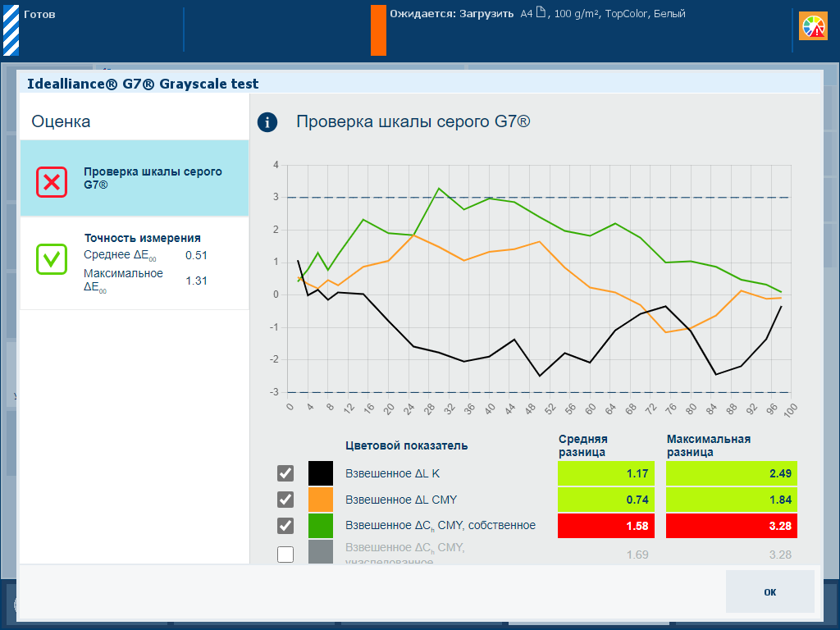Click the green ΔCh CMY color swatch

click(x=321, y=526)
